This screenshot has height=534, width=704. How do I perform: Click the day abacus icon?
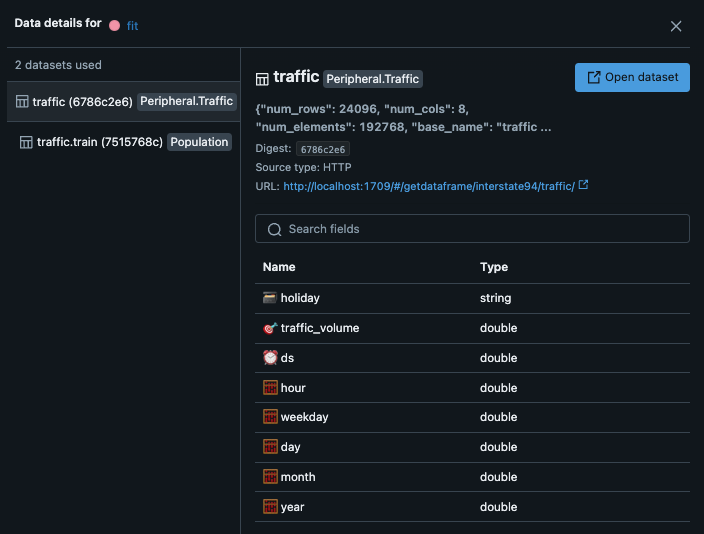point(270,447)
